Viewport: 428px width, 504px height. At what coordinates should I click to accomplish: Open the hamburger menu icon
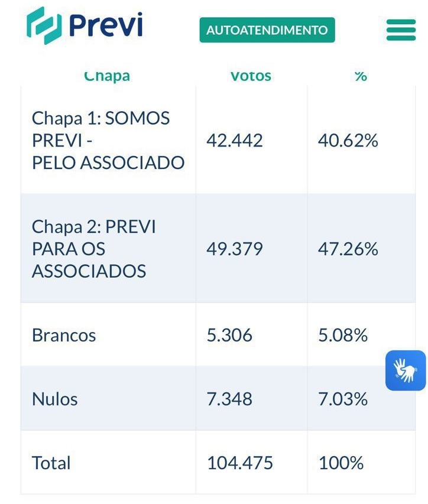401,30
